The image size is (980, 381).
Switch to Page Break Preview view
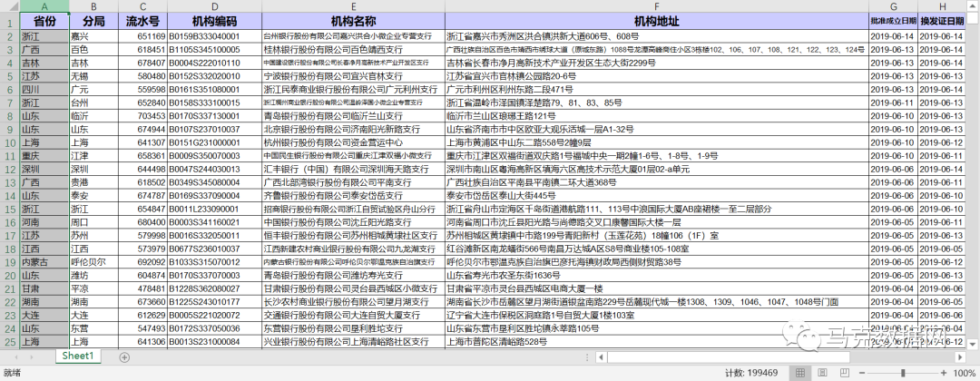click(845, 373)
